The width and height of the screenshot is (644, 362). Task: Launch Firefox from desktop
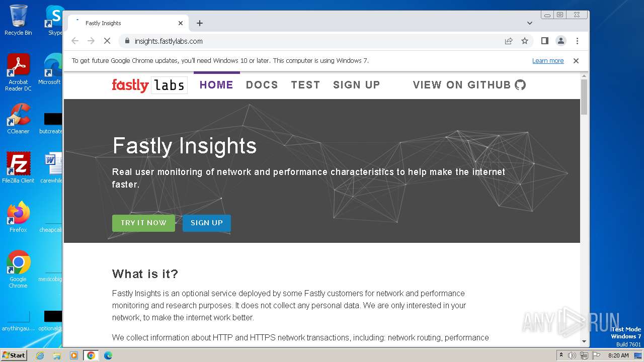pyautogui.click(x=18, y=217)
